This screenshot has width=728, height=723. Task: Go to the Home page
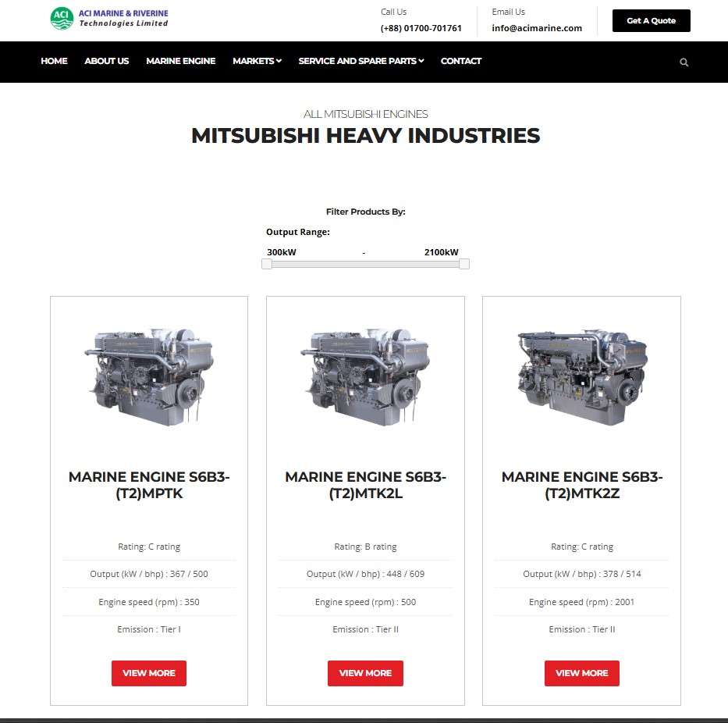(54, 61)
